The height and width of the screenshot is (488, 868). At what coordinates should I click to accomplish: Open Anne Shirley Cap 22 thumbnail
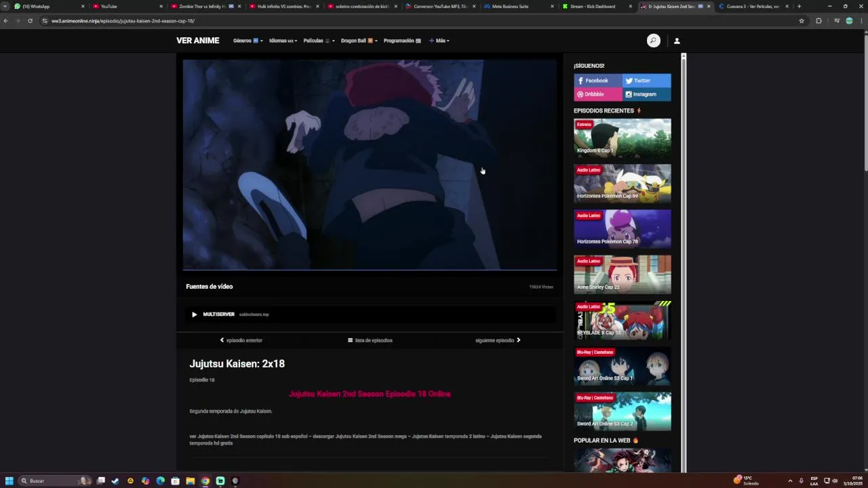[623, 274]
